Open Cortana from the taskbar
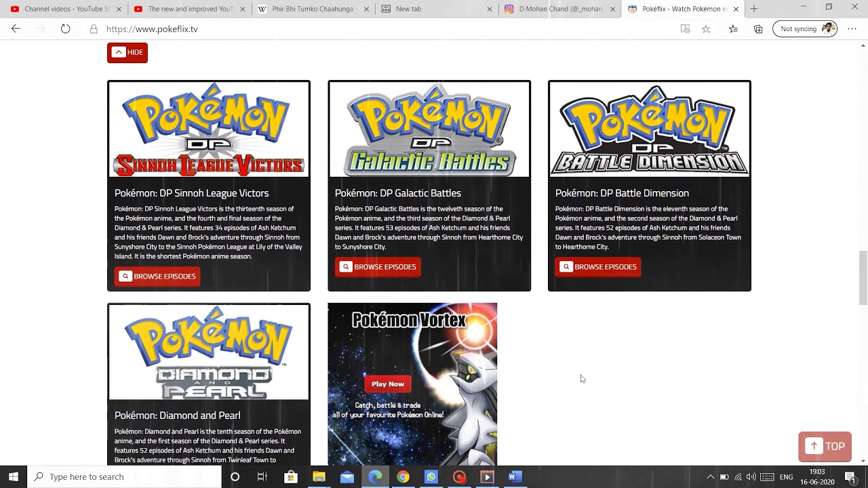Viewport: 868px width, 488px height. pos(235,476)
